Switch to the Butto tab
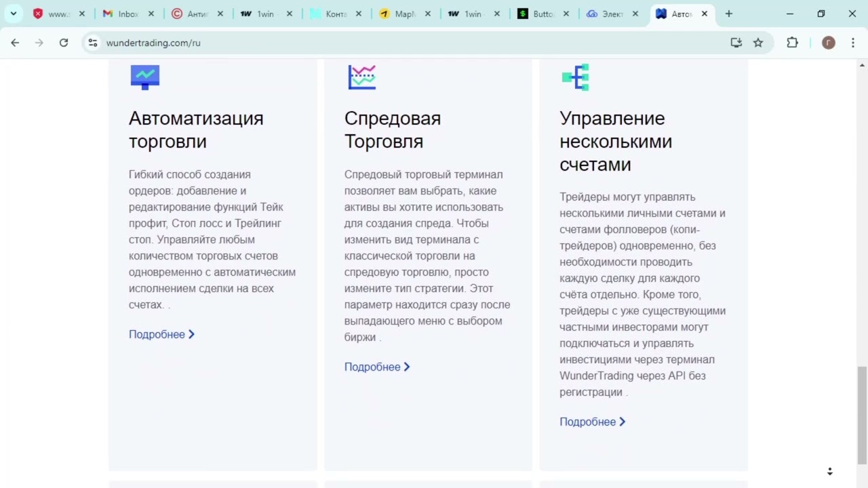Screen dimensions: 868x488 coord(542,14)
